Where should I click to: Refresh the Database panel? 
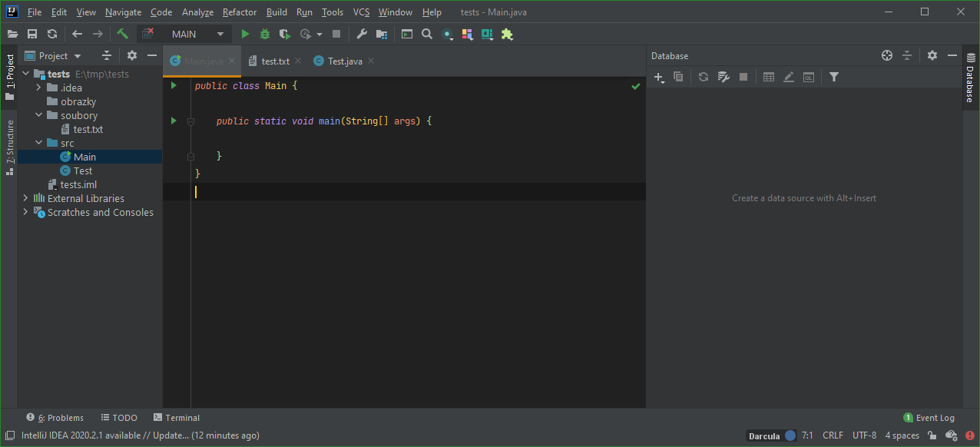[x=703, y=77]
